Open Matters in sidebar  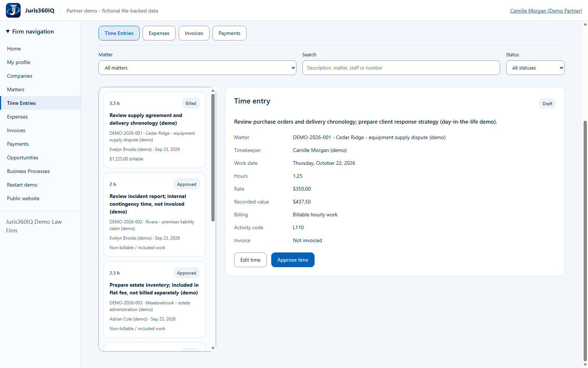[x=40, y=89]
